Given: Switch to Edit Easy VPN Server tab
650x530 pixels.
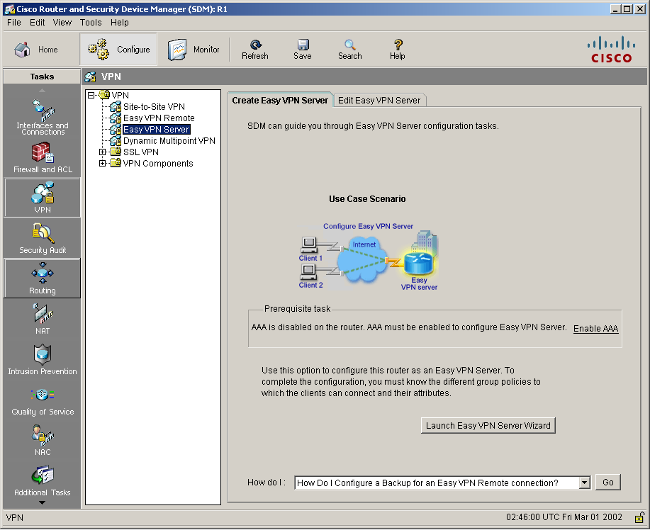Looking at the screenshot, I should pyautogui.click(x=379, y=100).
